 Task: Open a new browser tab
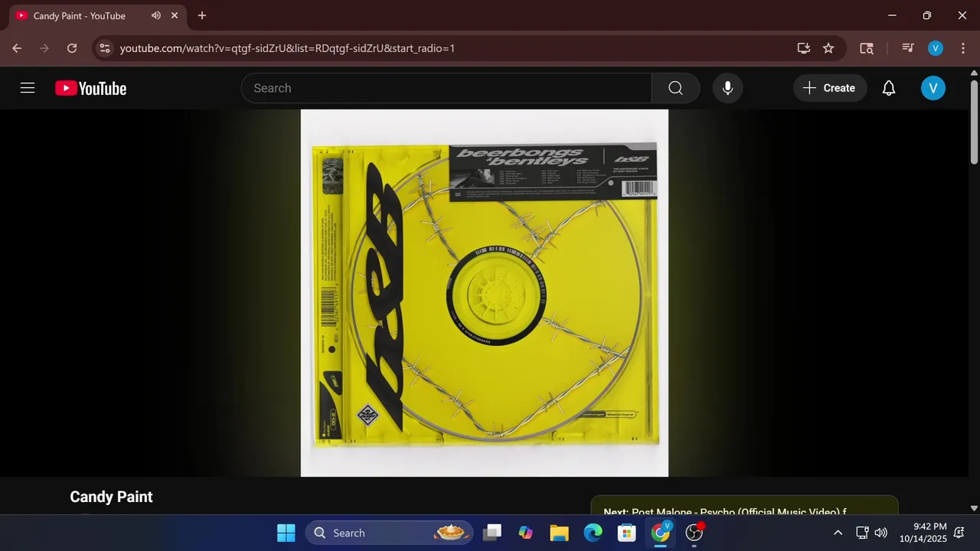pyautogui.click(x=202, y=15)
